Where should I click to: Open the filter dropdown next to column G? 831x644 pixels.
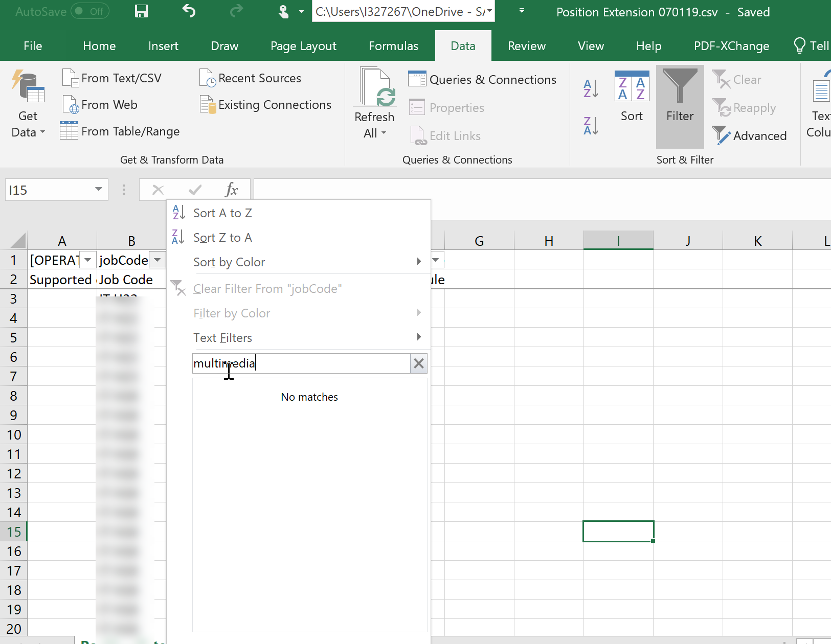point(436,260)
